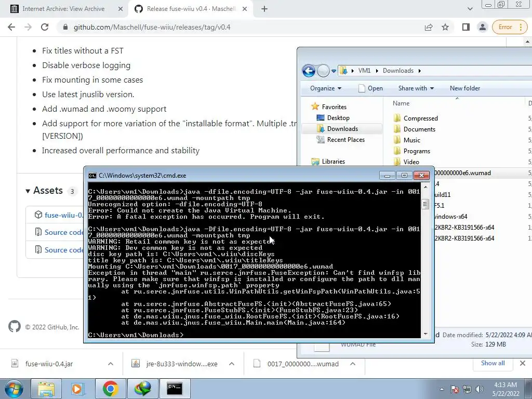Click the address bar URL
Screen dimensions: 532x399
pyautogui.click(x=152, y=27)
